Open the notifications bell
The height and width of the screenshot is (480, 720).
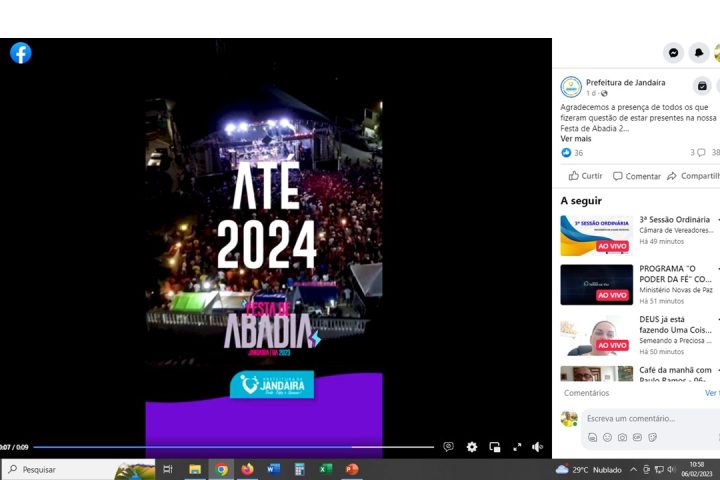[x=698, y=53]
